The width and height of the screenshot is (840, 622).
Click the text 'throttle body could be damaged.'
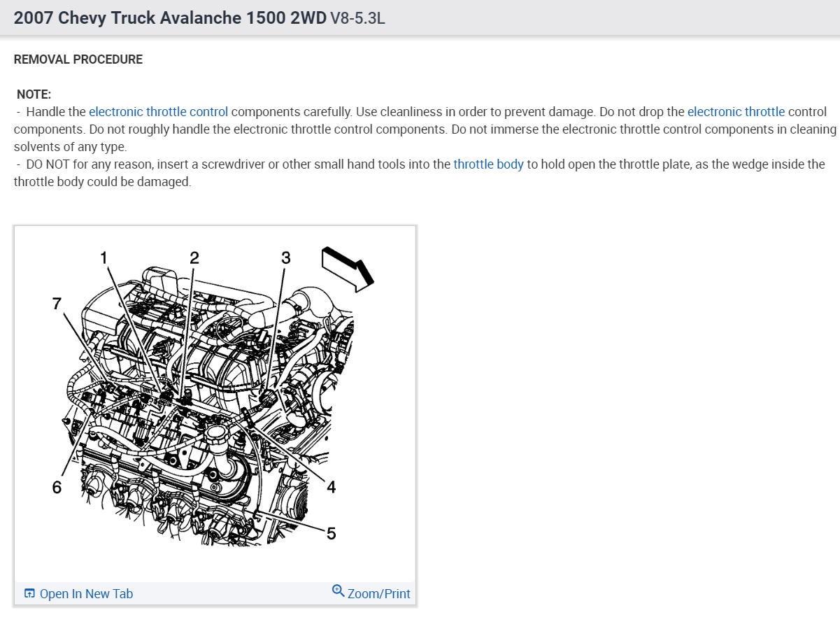pyautogui.click(x=102, y=181)
